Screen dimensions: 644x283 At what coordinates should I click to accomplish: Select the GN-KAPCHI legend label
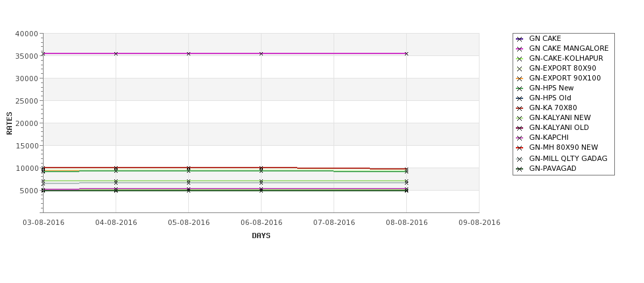coord(549,137)
